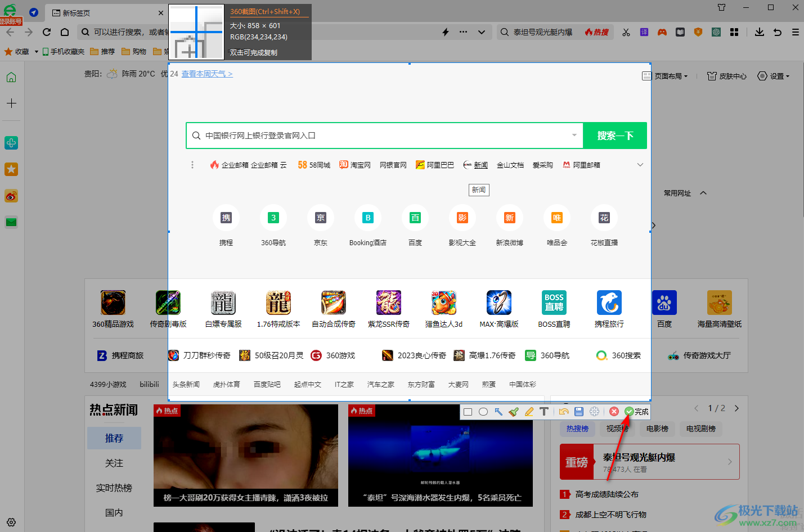This screenshot has height=532, width=804.
Task: Open the 58同城 quick link
Action: pyautogui.click(x=314, y=165)
